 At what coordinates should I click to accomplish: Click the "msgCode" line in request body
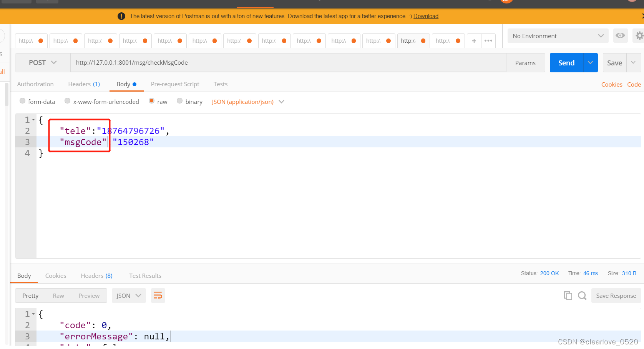(339, 142)
